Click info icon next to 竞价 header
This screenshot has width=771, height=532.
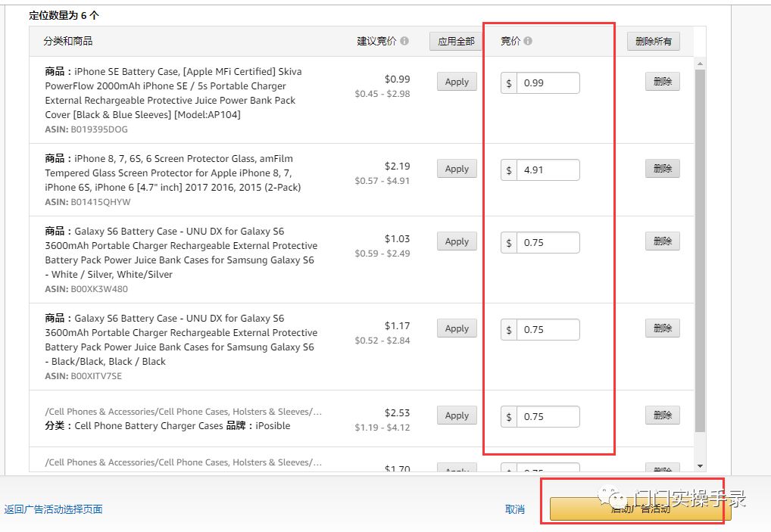click(x=528, y=41)
